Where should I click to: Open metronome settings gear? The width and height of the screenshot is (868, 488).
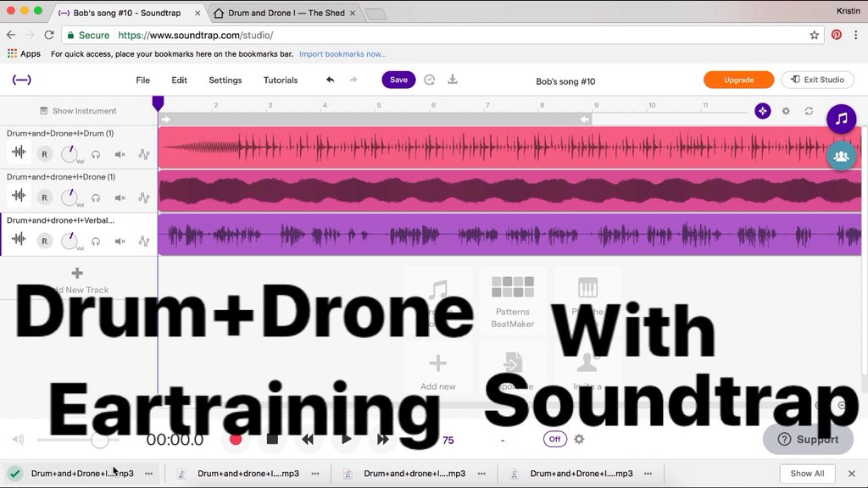[579, 440]
